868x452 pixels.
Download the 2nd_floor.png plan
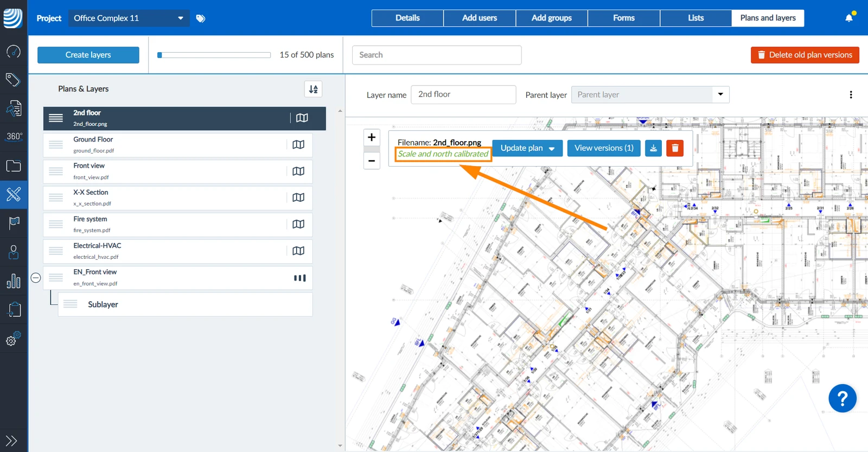tap(653, 148)
